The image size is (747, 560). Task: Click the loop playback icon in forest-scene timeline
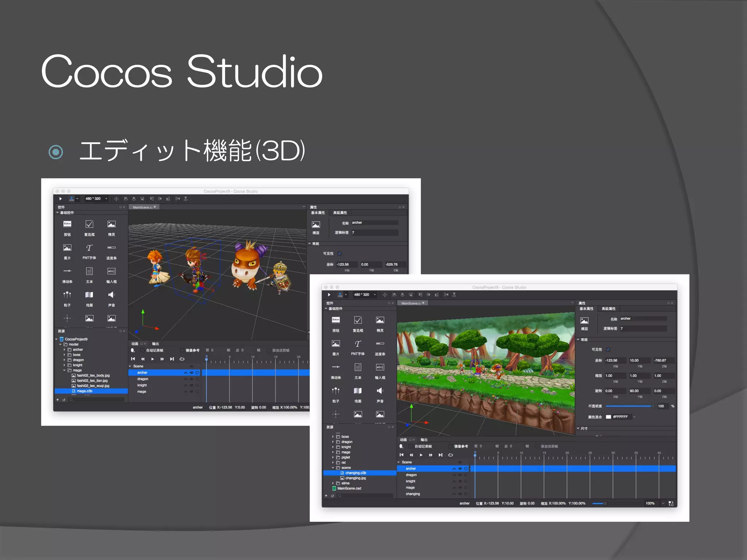coord(450,455)
